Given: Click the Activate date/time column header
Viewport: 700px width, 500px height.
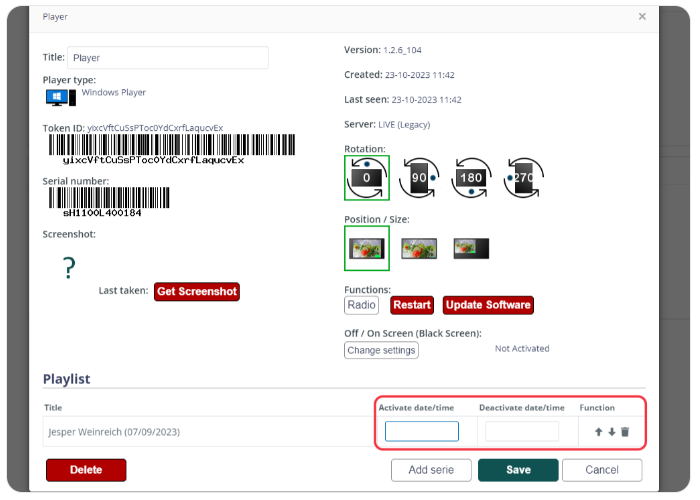Looking at the screenshot, I should point(416,408).
